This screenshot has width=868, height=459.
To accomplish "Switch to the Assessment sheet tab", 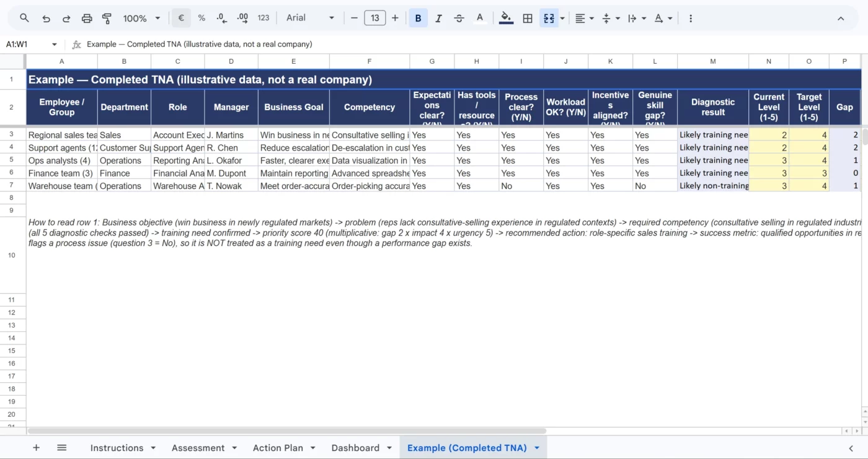I will [198, 448].
